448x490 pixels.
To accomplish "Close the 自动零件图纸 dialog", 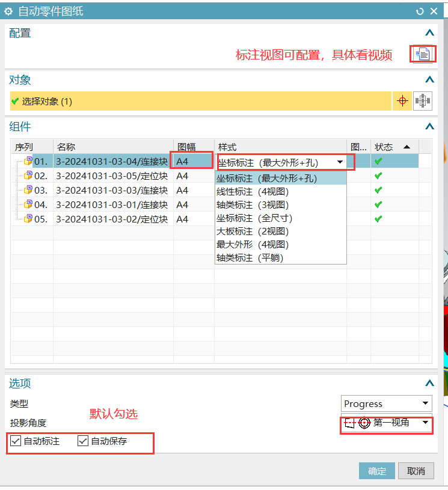I will (x=434, y=11).
